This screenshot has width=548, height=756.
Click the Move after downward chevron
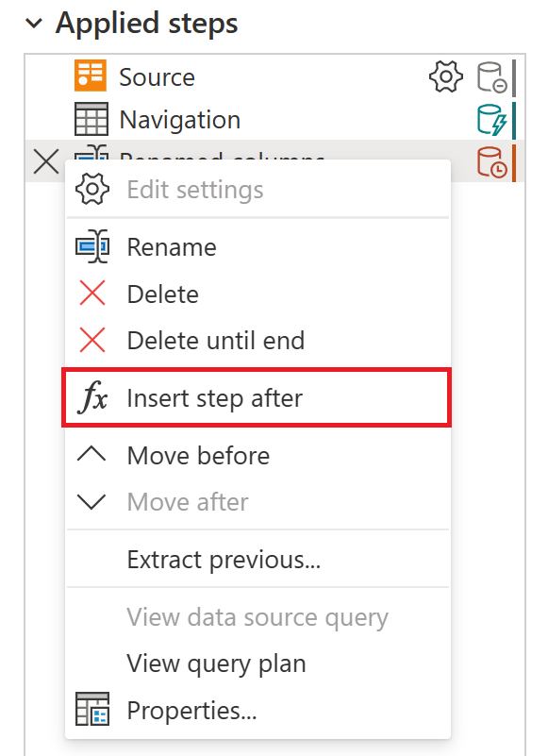point(92,502)
